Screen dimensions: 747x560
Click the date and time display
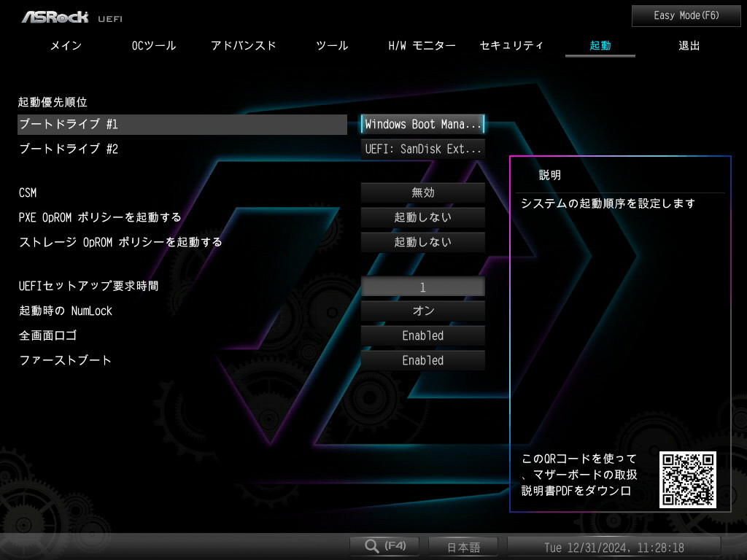[x=614, y=547]
